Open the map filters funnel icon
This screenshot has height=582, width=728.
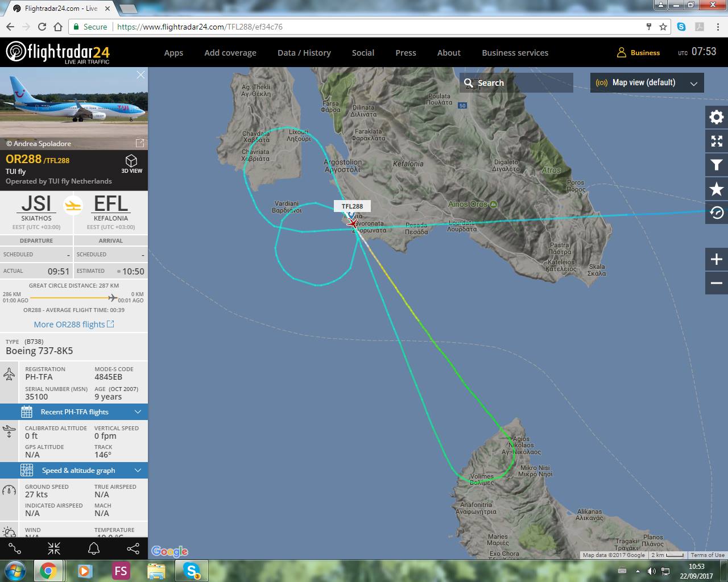point(717,165)
